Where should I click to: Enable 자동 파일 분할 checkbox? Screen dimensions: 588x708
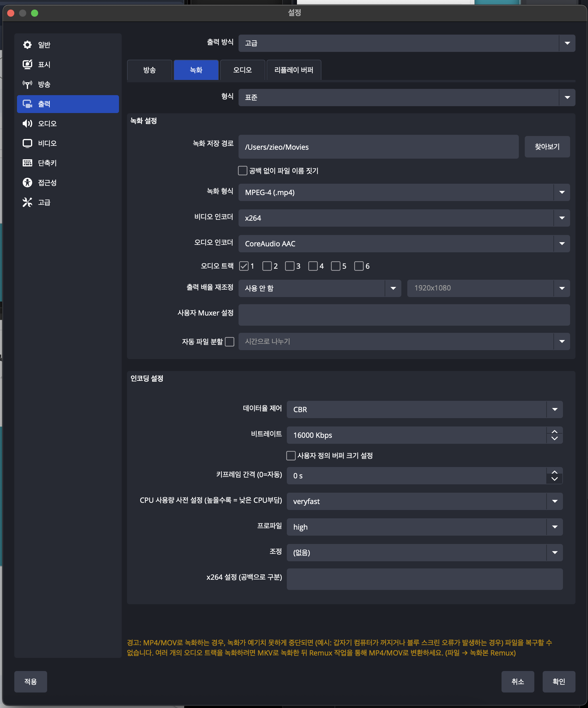pyautogui.click(x=230, y=341)
